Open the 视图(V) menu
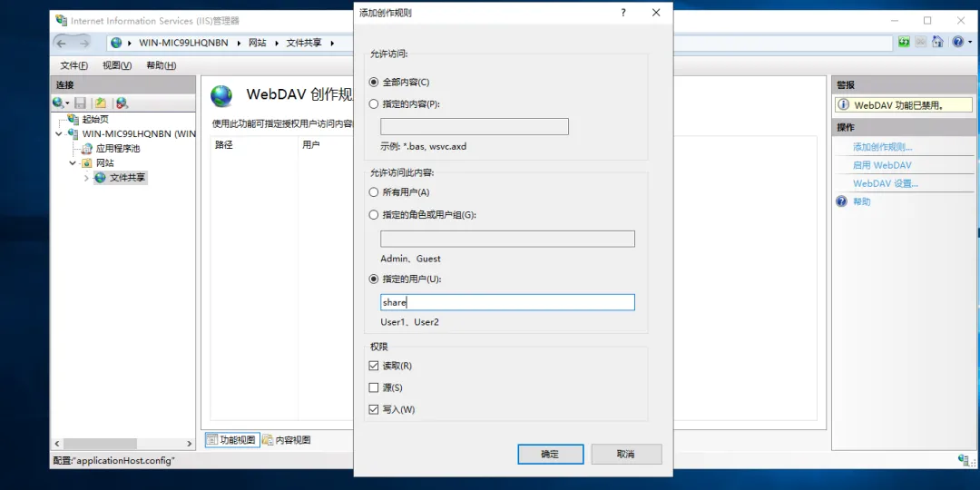 click(x=117, y=65)
